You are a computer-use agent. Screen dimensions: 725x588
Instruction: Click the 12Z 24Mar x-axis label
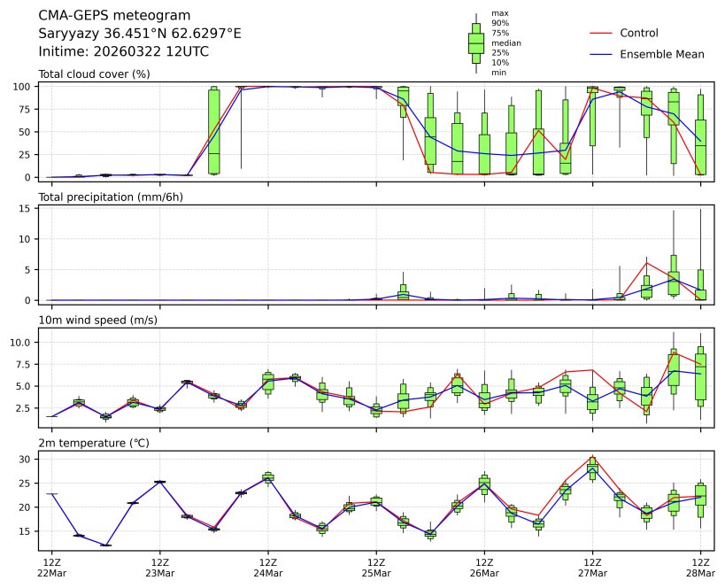pos(268,567)
